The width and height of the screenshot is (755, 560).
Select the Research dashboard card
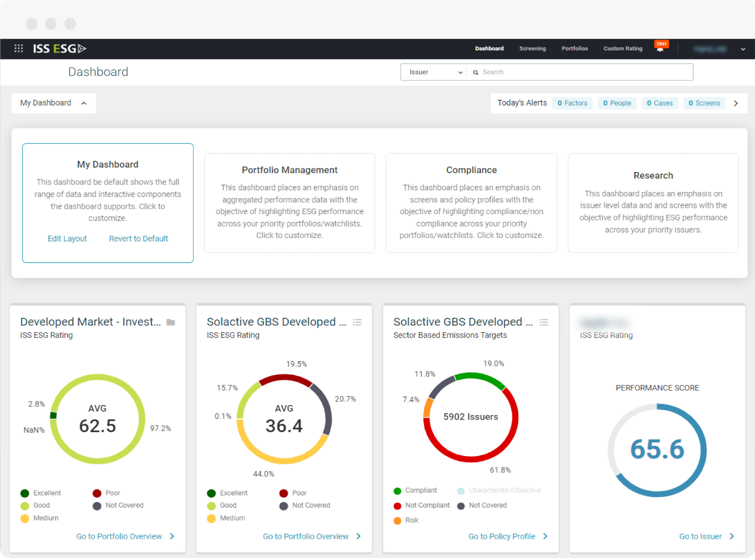point(653,203)
